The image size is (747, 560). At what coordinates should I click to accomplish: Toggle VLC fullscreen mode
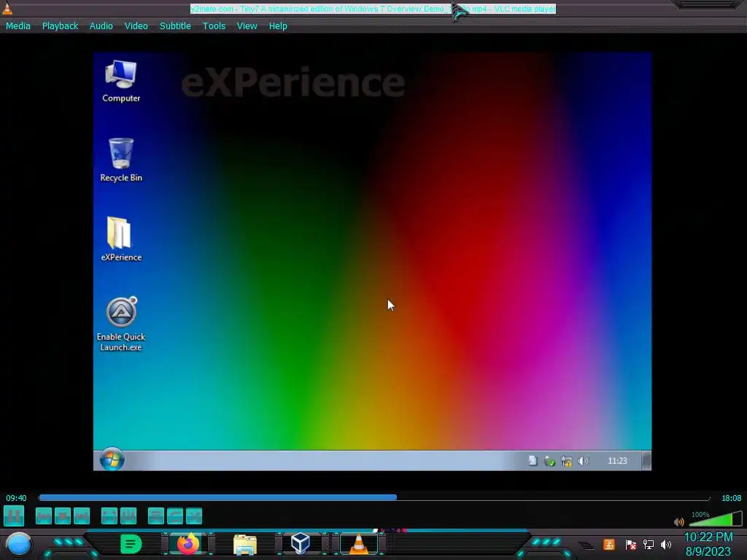(109, 516)
